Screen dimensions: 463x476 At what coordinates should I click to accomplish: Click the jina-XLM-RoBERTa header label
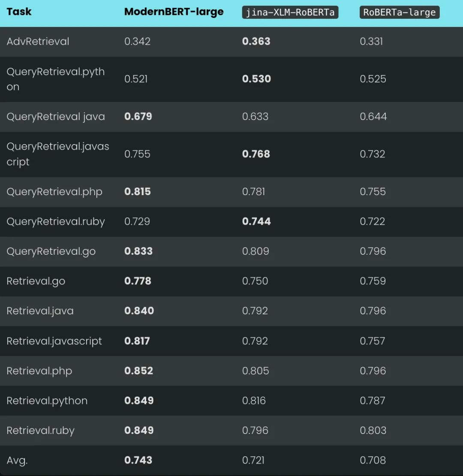(x=290, y=12)
